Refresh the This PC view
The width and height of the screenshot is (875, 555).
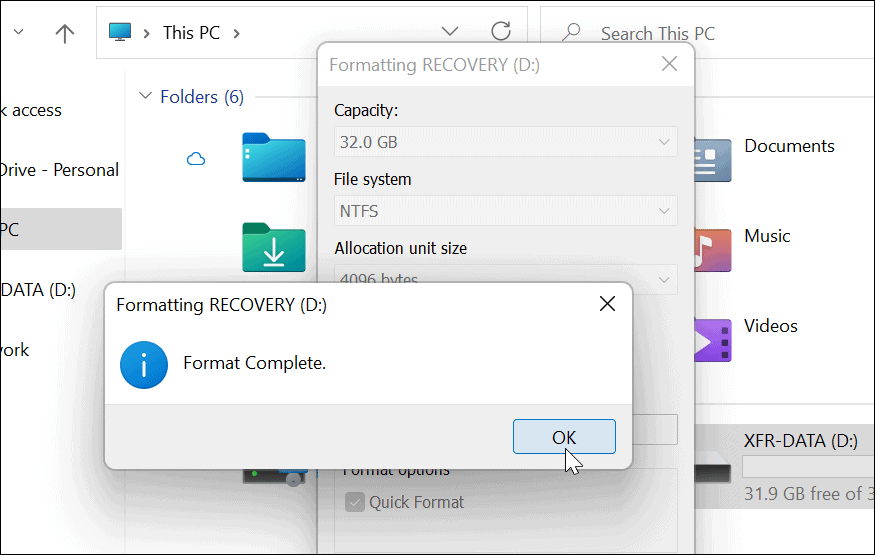tap(501, 31)
